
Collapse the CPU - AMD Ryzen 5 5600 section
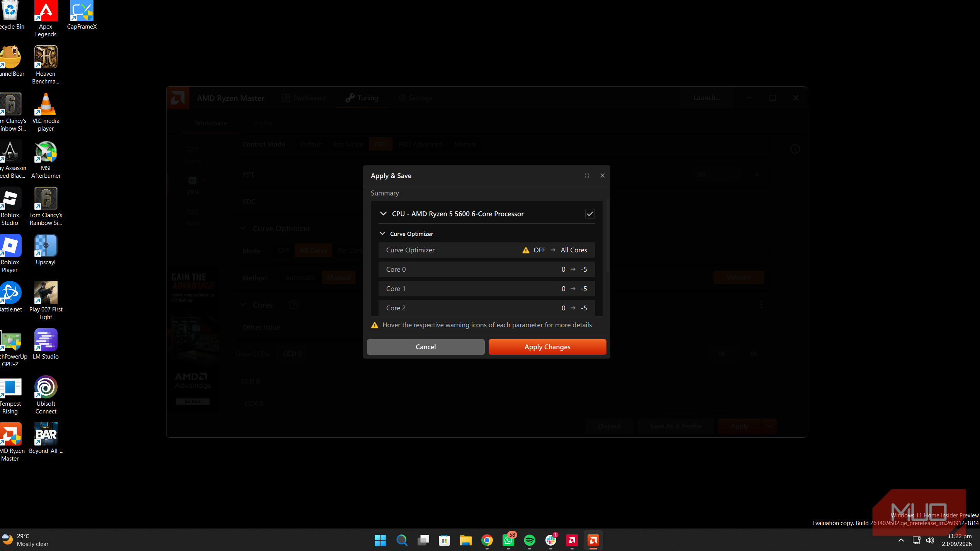(x=383, y=214)
